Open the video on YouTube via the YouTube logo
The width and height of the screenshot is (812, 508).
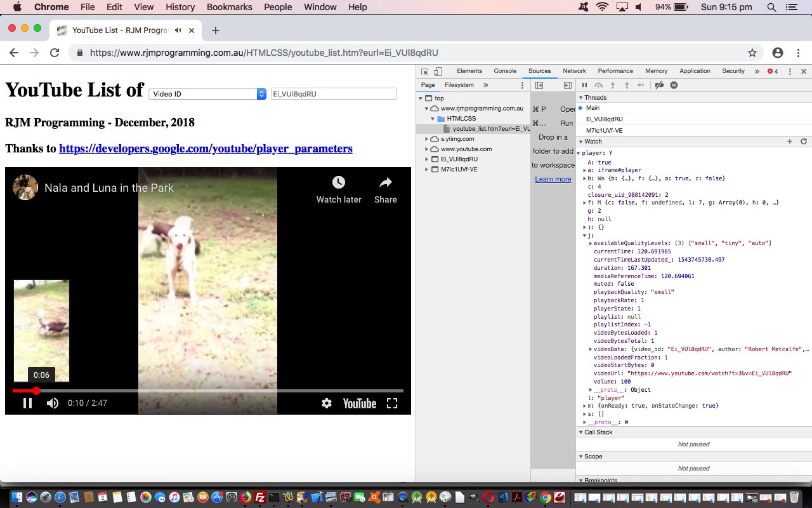click(x=360, y=403)
